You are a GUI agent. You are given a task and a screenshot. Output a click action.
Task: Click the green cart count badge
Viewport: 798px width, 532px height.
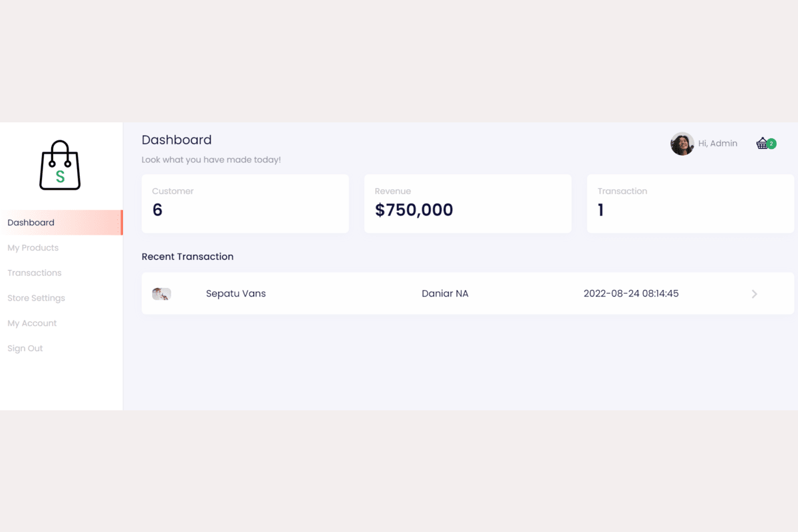coord(771,143)
